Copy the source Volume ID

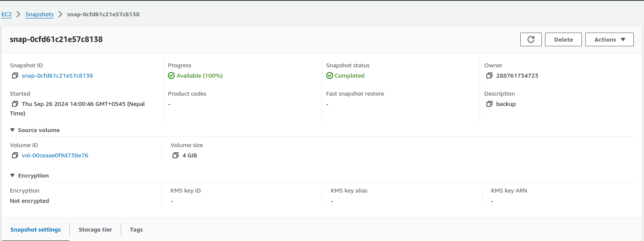click(x=15, y=156)
